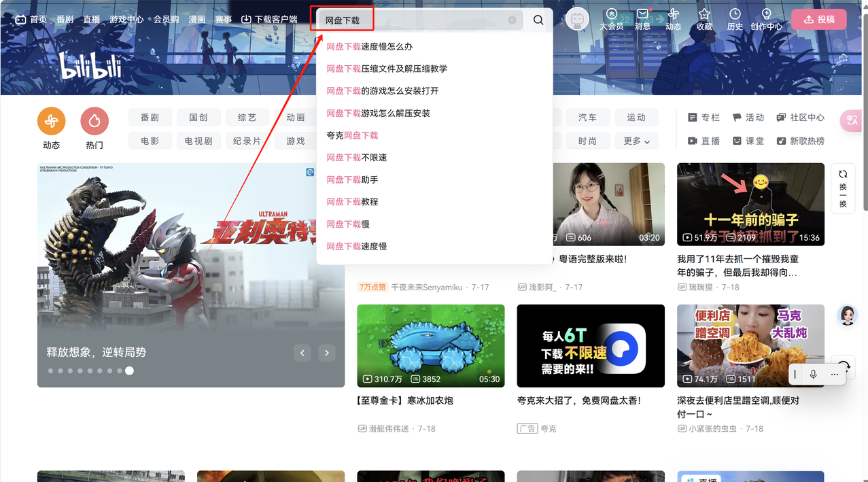
Task: Open the 运动 category tag
Action: 636,118
